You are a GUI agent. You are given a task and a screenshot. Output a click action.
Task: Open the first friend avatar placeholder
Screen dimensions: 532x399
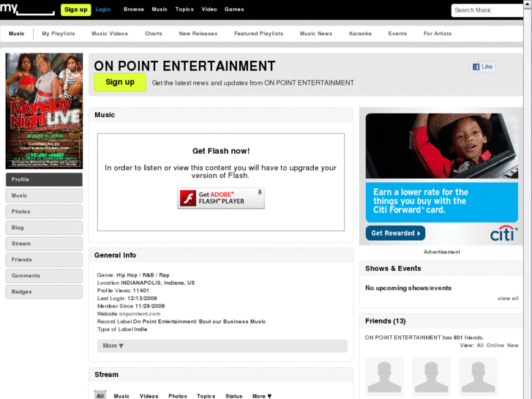[384, 376]
